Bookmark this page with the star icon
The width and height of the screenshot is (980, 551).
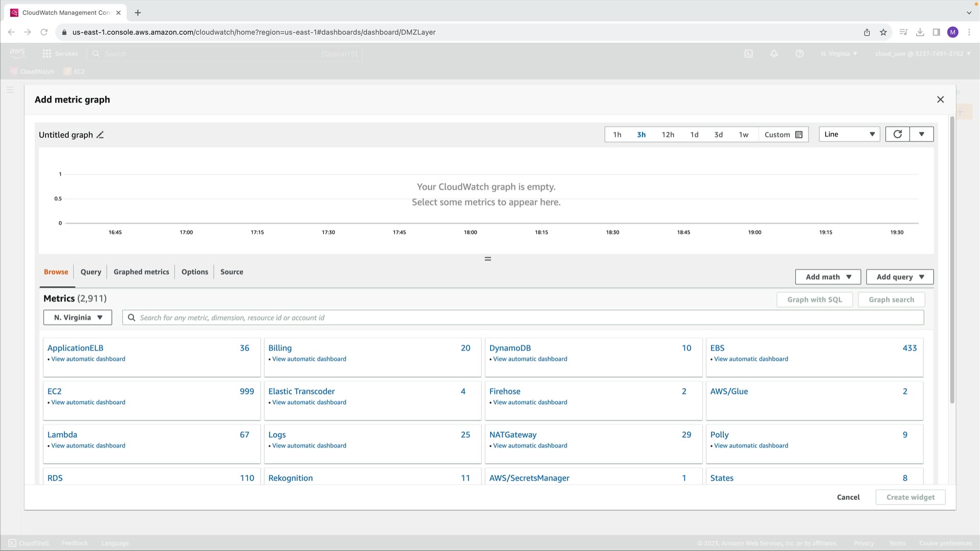(x=884, y=32)
